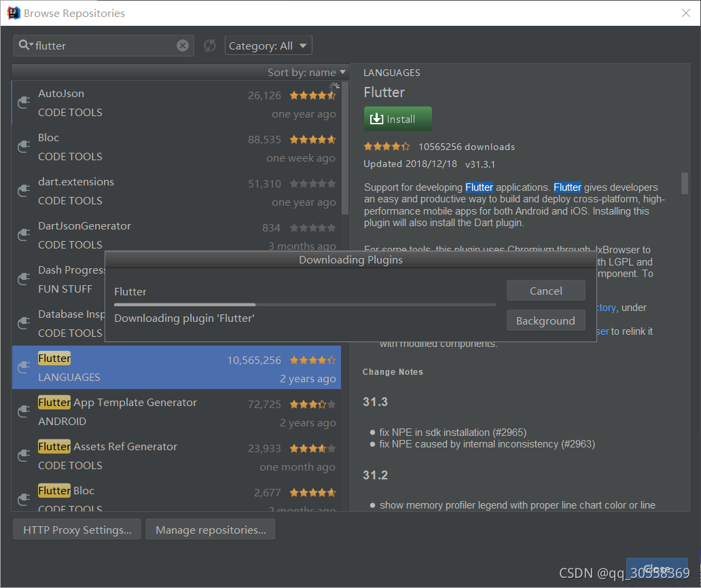The height and width of the screenshot is (588, 701).
Task: Click Flutter Bloc's star rating
Action: click(x=312, y=492)
